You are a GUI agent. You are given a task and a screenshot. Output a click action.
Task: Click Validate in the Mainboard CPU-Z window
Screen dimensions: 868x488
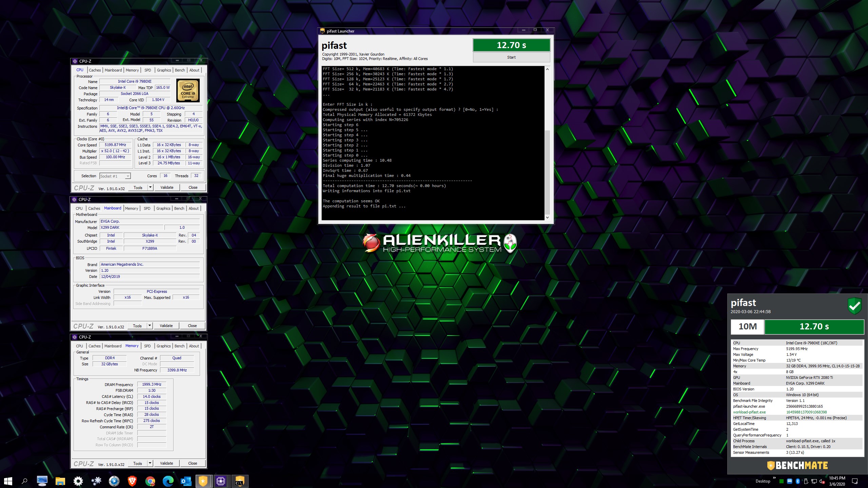click(x=166, y=326)
